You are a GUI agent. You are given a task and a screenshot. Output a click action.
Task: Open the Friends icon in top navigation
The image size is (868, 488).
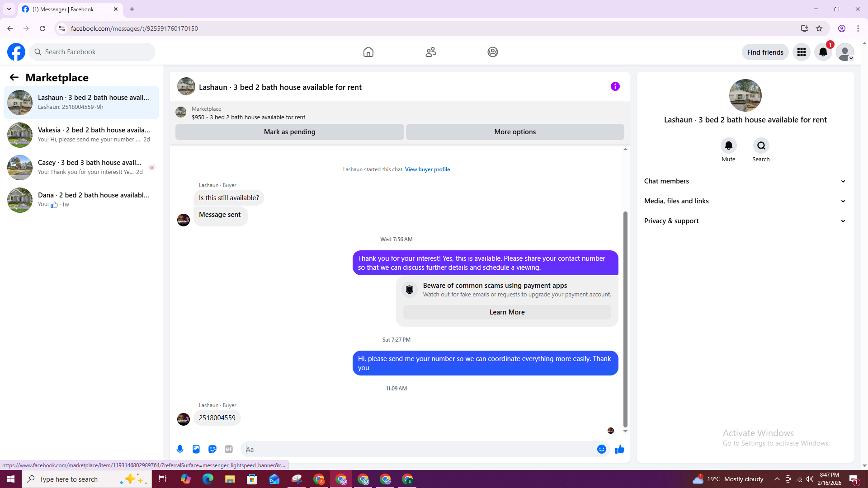(431, 52)
